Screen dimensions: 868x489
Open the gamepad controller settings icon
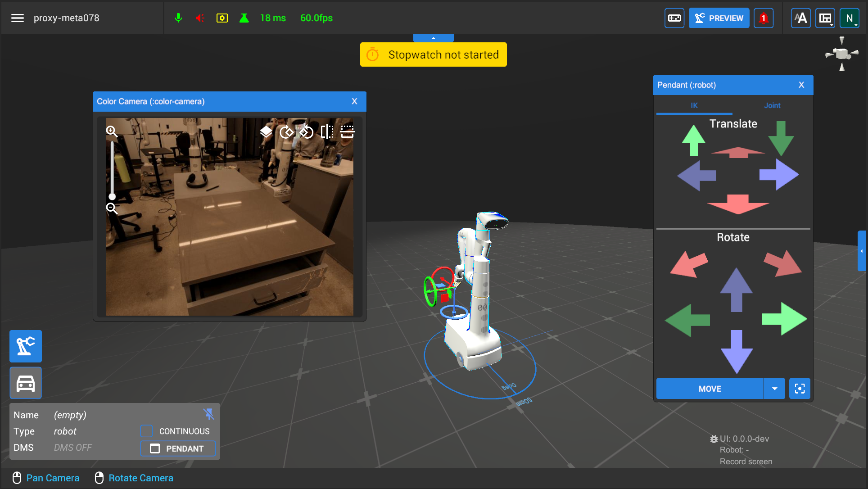(674, 18)
